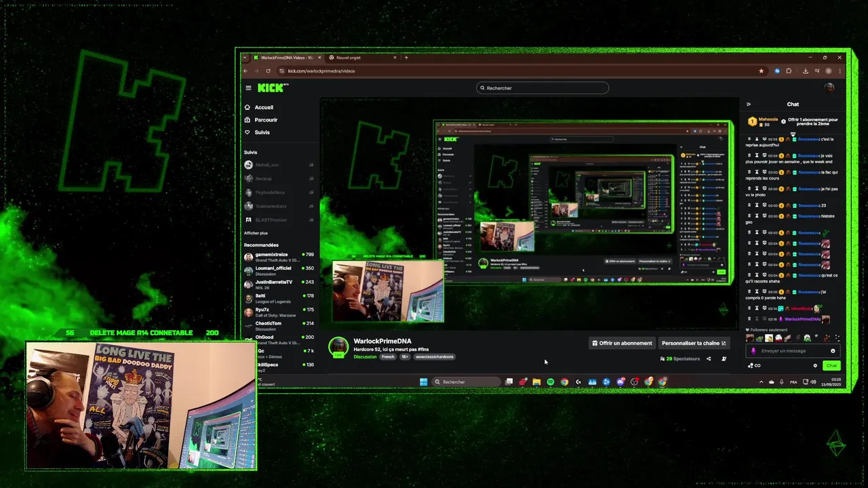Expand Afficher plus in followed list
The height and width of the screenshot is (488, 868).
click(x=256, y=233)
